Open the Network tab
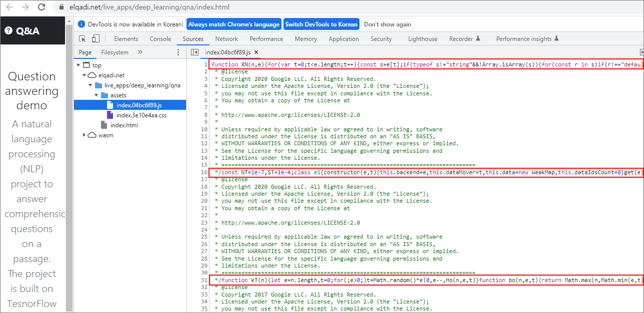Screen dimensions: 644x313 coord(226,38)
